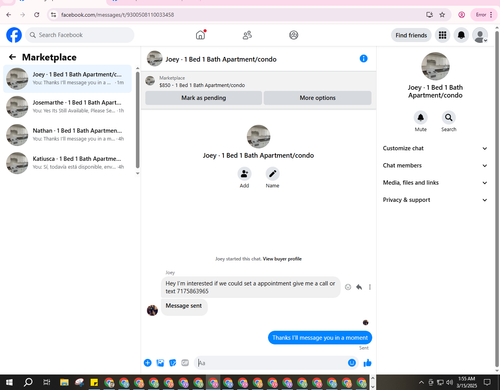Screen dimensions: 500x390
Task: Open the browser three-dot menu
Action: [x=491, y=15]
